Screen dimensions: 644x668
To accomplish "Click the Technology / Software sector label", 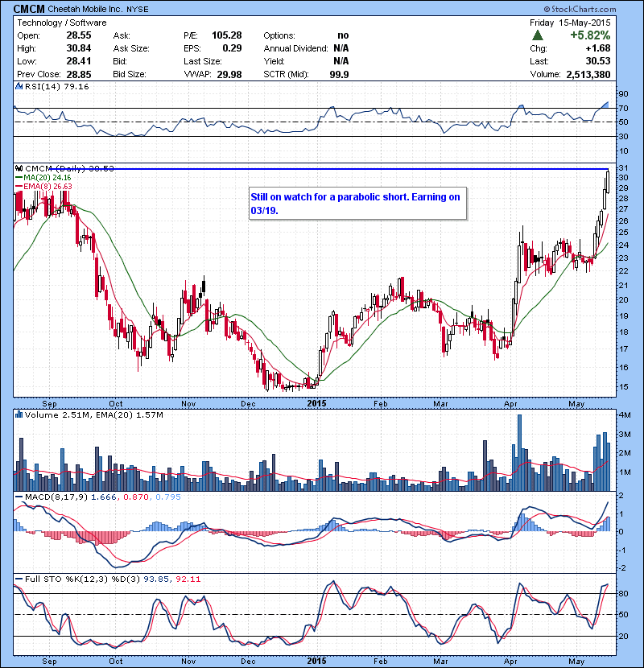I will coord(62,23).
